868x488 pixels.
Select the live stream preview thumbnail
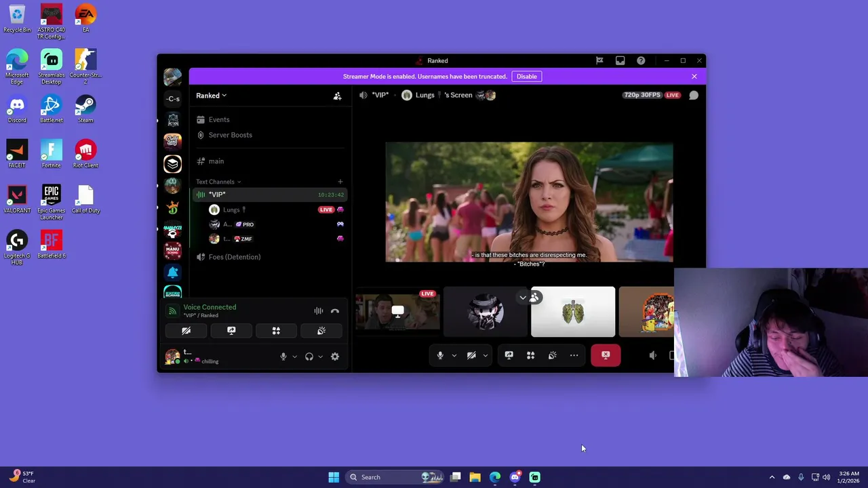pyautogui.click(x=397, y=312)
